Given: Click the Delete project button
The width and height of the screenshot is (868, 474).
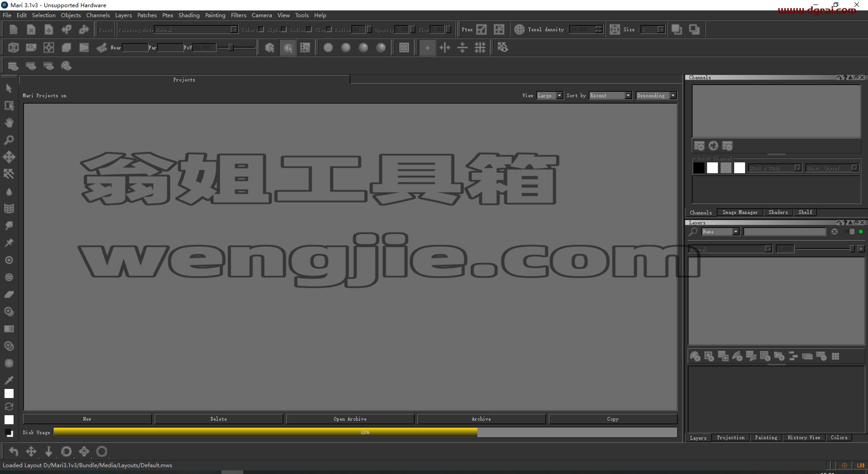Looking at the screenshot, I should click(218, 419).
